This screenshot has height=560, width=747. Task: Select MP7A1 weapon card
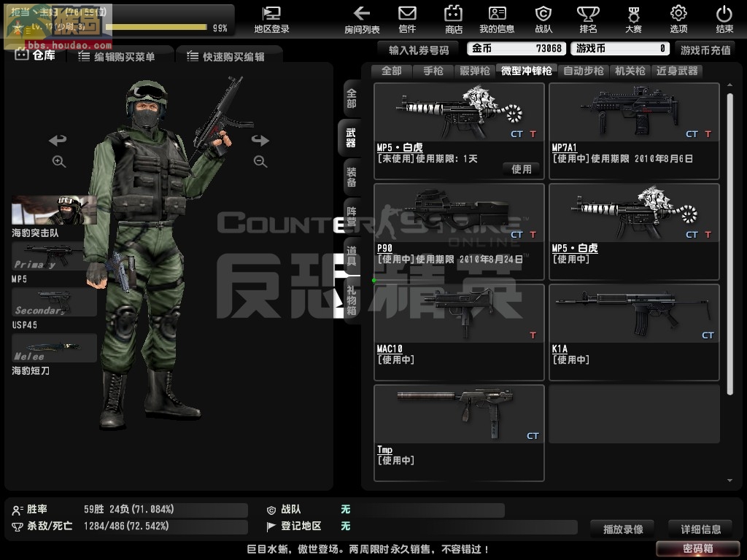[634, 131]
